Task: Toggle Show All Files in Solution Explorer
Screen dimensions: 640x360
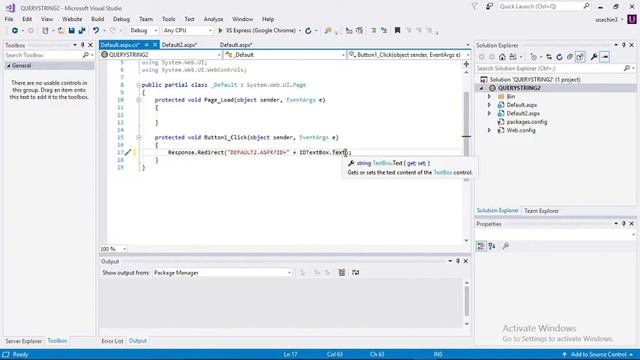Action: (580, 57)
